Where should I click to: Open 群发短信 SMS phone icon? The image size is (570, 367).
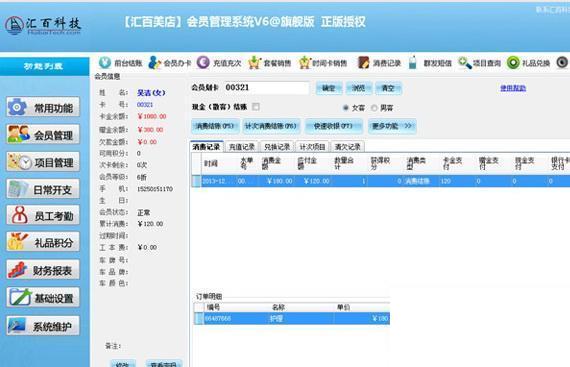[413, 62]
